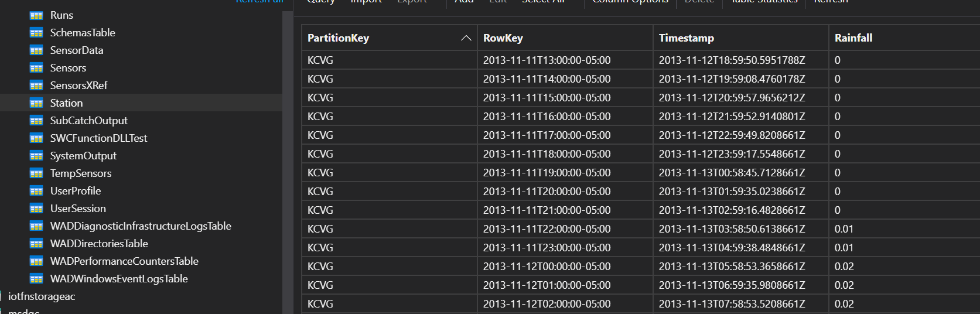Select the row with RowKey 2013-11-11T13:00:00-05:00
Viewport: 980px width, 314px height.
641,60
